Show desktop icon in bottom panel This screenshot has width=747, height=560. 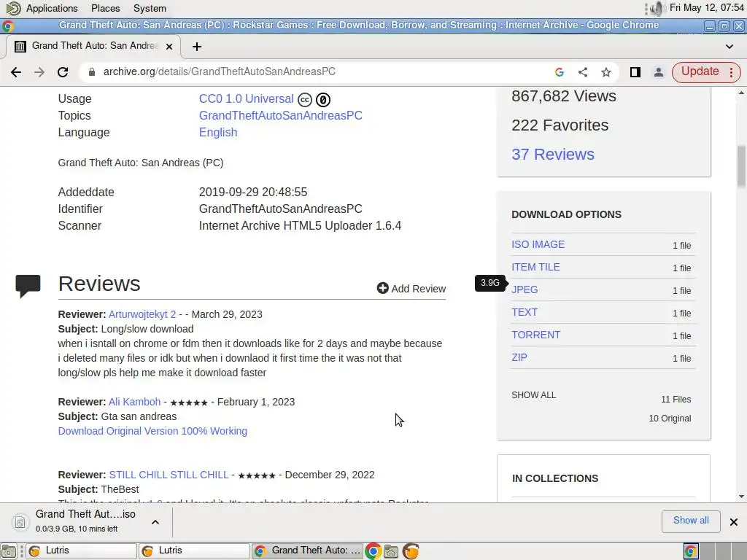coord(9,551)
